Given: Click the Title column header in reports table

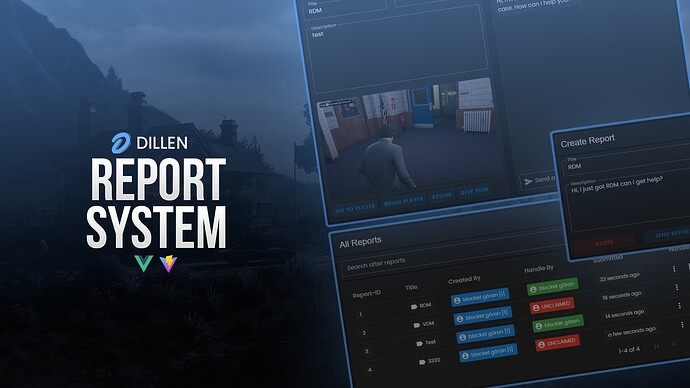Looking at the screenshot, I should 411,287.
